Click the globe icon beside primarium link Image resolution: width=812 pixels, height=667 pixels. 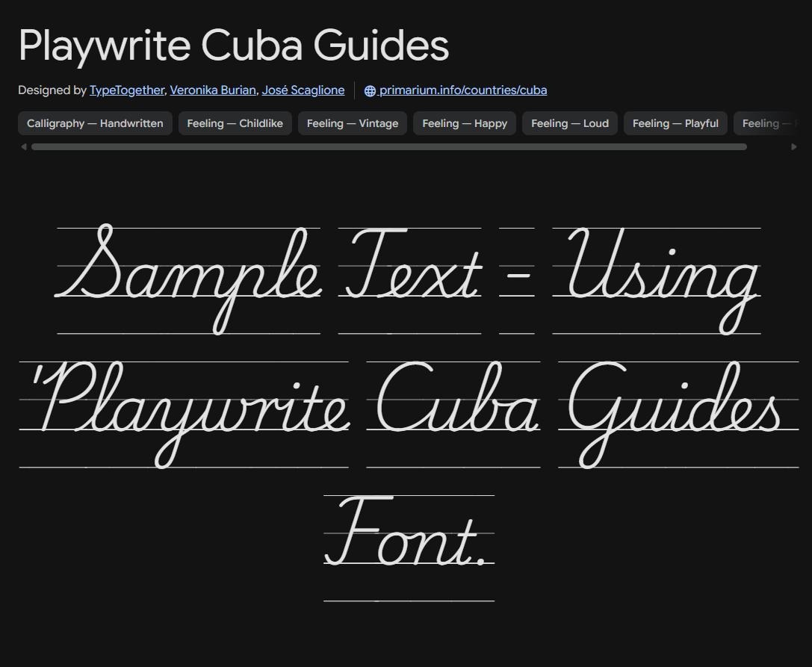(370, 90)
